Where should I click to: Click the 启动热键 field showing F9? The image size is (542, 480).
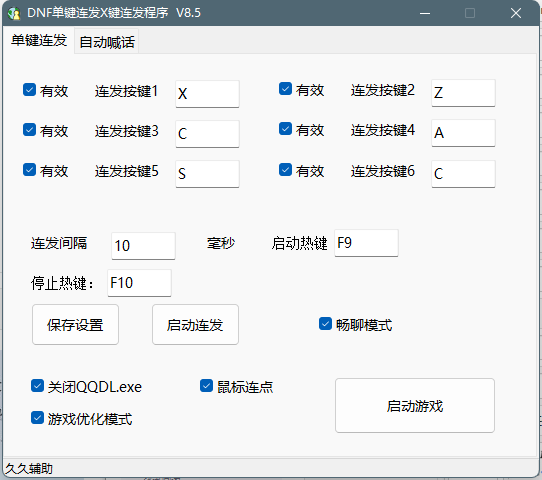tap(366, 243)
